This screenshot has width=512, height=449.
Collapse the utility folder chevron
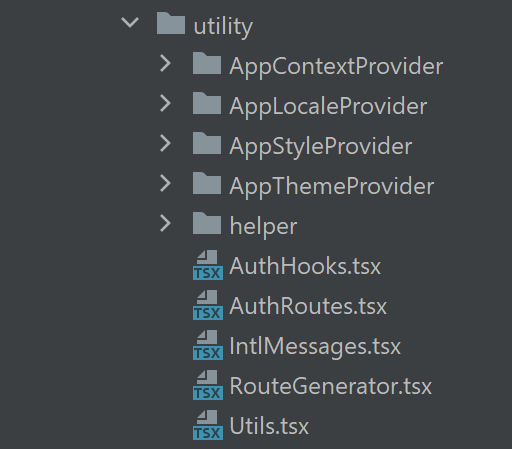pyautogui.click(x=130, y=23)
